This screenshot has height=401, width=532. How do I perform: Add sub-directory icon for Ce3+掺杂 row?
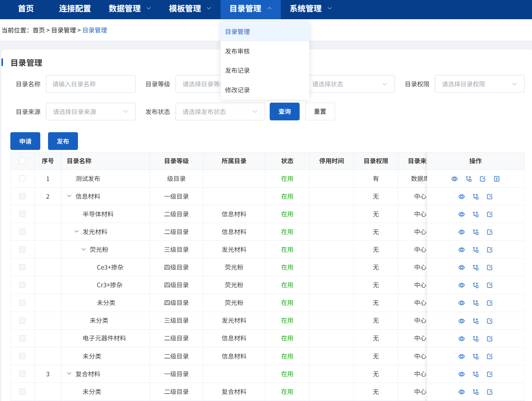point(475,267)
